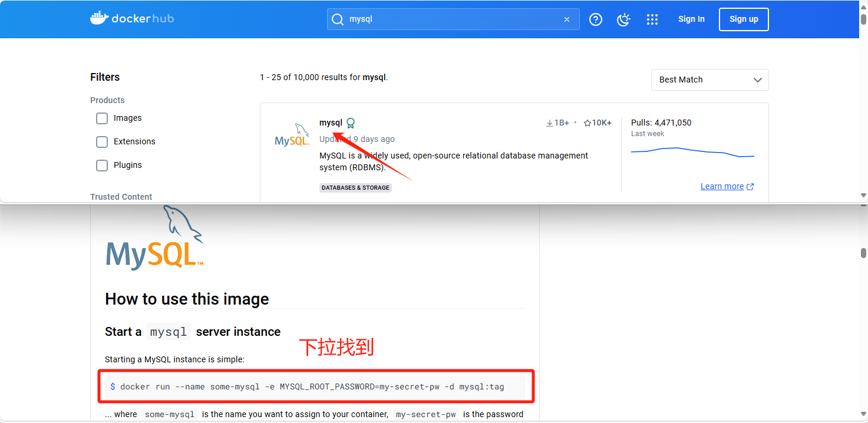
Task: Check the Extensions filter checkbox
Action: pyautogui.click(x=102, y=142)
